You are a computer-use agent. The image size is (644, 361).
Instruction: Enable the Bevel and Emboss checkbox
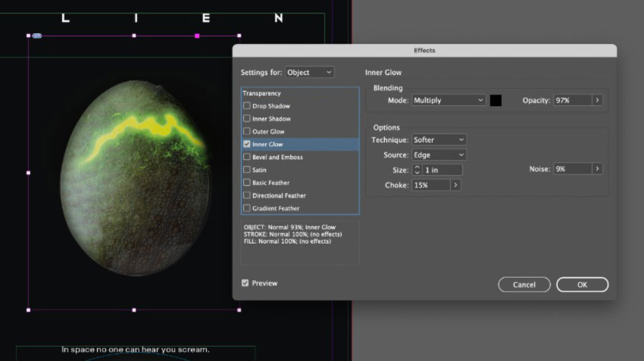pos(247,157)
